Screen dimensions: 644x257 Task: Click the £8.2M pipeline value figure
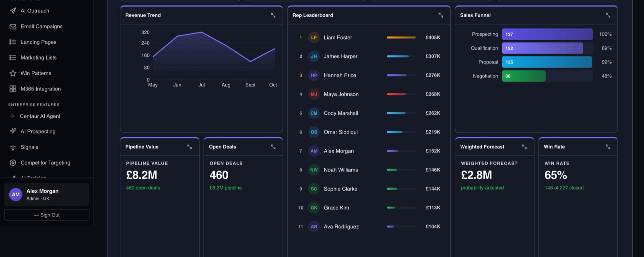click(x=142, y=175)
